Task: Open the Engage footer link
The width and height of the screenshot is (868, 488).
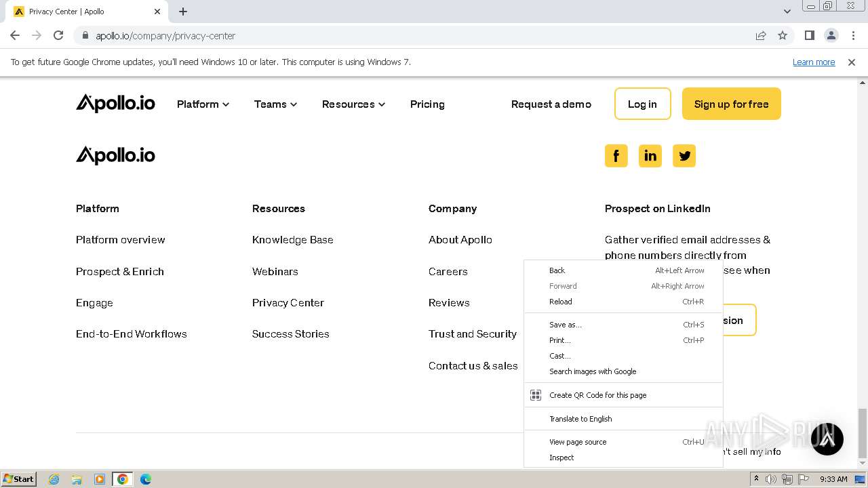Action: [94, 303]
